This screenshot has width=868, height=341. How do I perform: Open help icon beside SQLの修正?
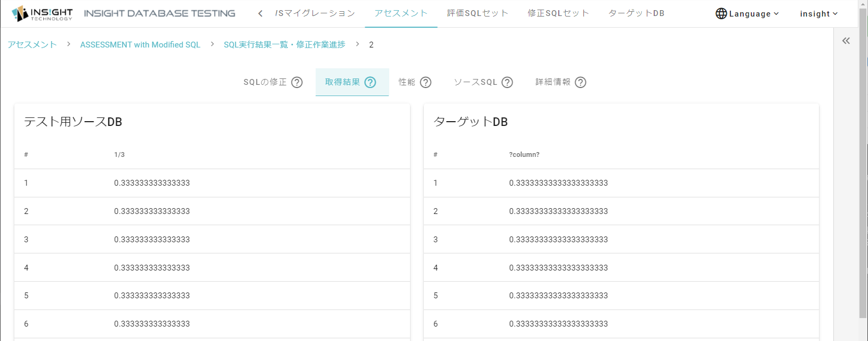click(x=297, y=82)
